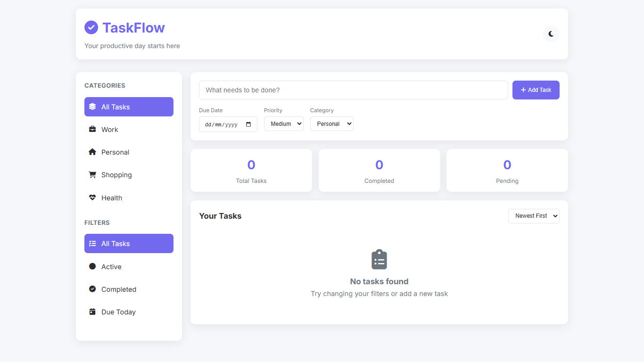
Task: Click the calendar icon beside Due Today
Action: coord(92,312)
